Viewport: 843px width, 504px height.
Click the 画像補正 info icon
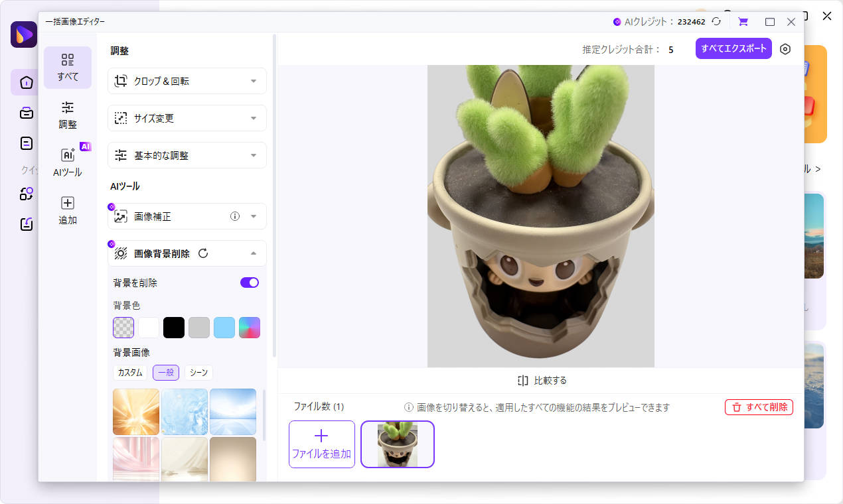234,216
